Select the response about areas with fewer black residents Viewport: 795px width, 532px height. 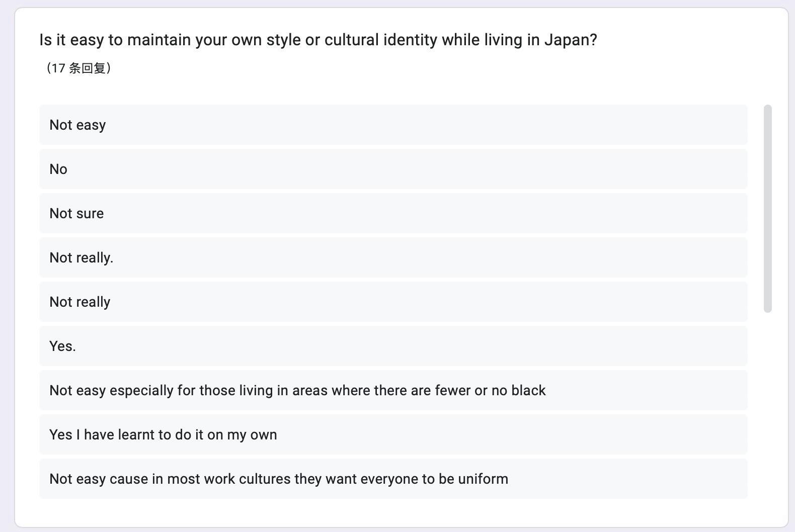click(x=392, y=390)
